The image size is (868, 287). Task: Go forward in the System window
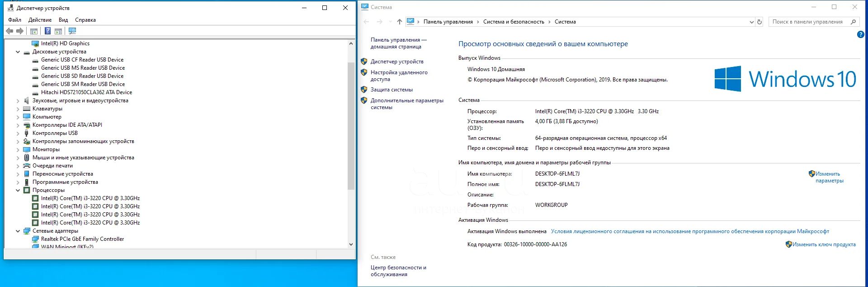tap(379, 22)
